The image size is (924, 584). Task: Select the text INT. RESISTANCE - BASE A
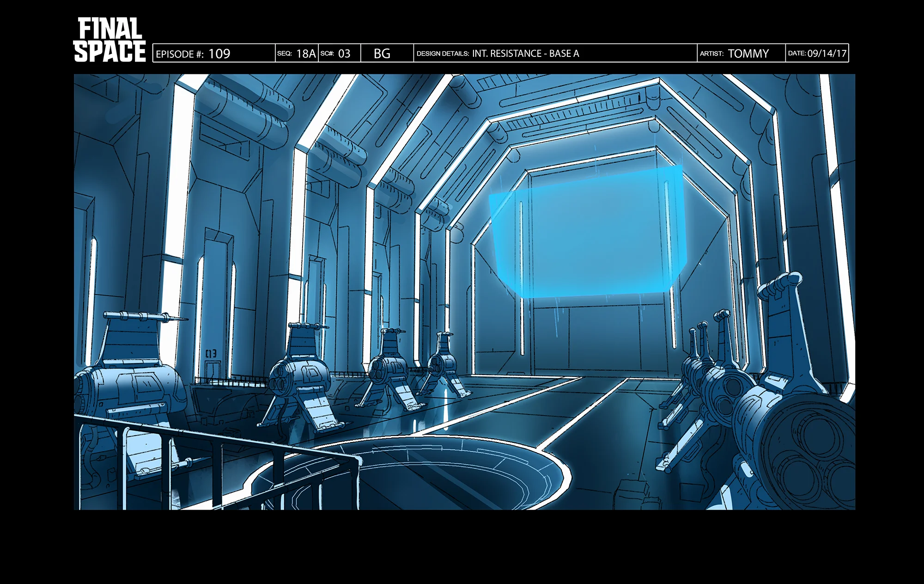point(525,54)
